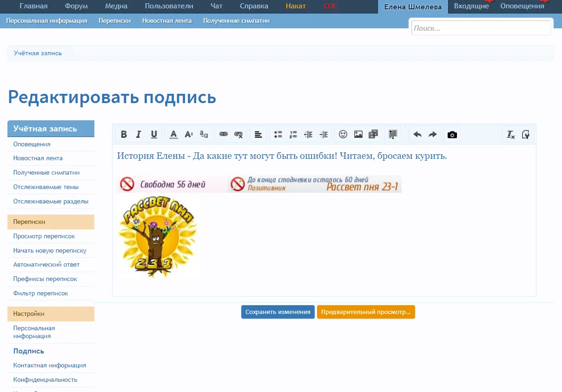Undo the last editor change
Image resolution: width=562 pixels, height=392 pixels.
(x=417, y=134)
